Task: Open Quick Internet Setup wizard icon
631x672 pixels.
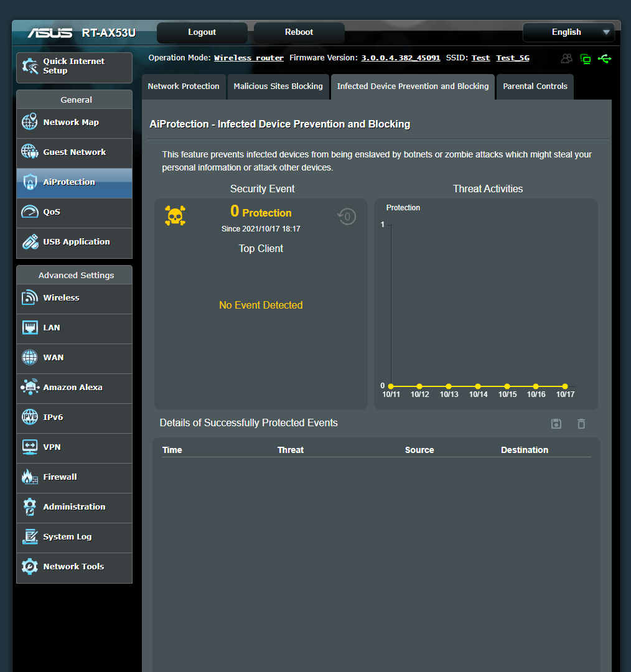Action: click(x=30, y=67)
